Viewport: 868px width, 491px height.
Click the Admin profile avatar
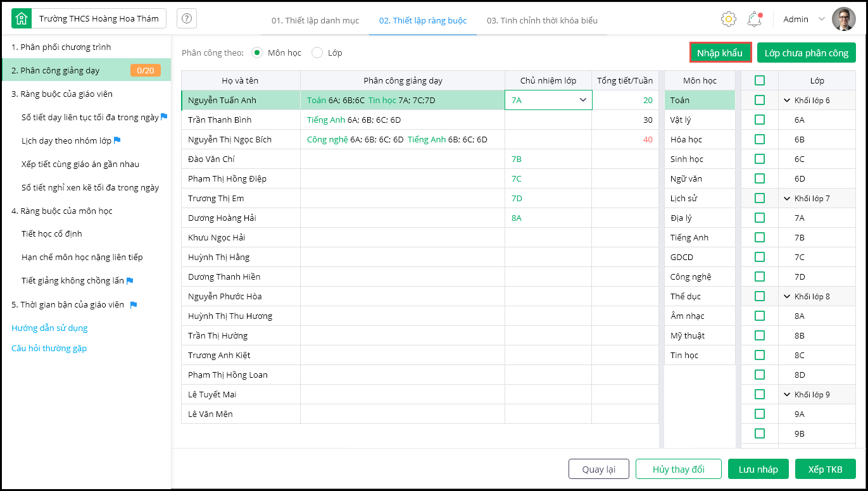[x=843, y=19]
